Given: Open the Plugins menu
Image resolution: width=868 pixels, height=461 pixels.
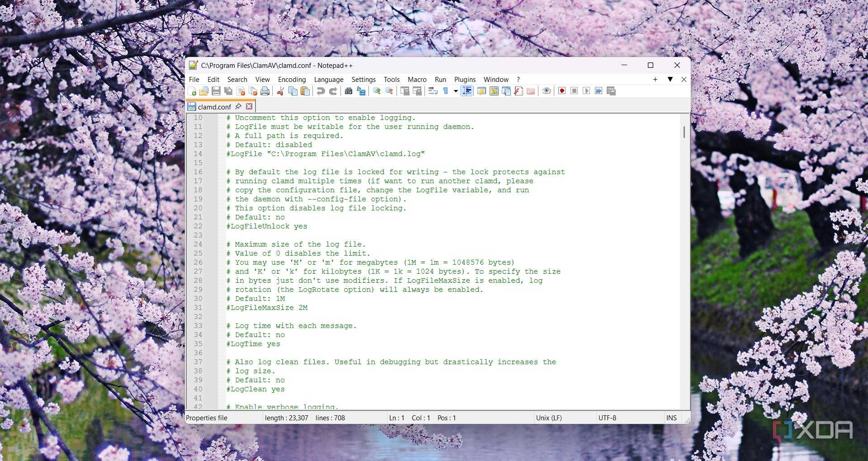Looking at the screenshot, I should pyautogui.click(x=465, y=80).
